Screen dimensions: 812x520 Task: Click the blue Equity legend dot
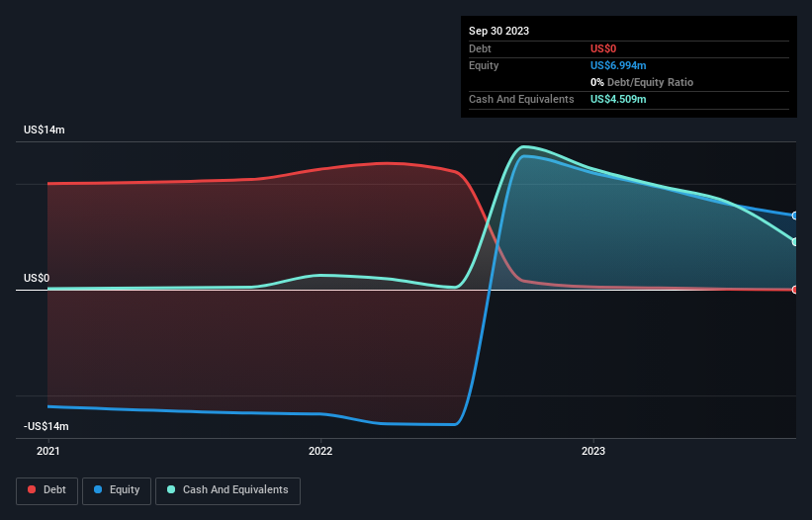tap(98, 489)
